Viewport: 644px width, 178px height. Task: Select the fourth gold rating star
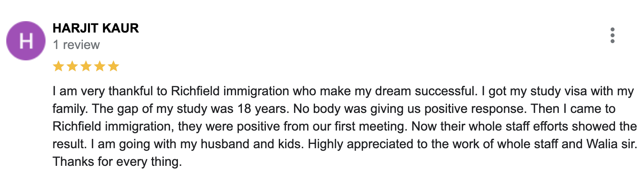coord(100,66)
